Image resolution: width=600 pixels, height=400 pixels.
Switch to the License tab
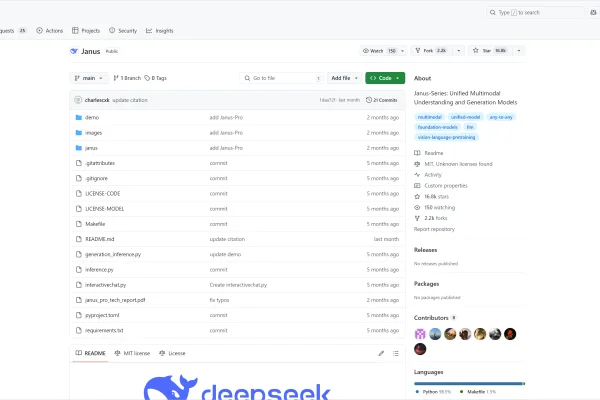pos(172,353)
